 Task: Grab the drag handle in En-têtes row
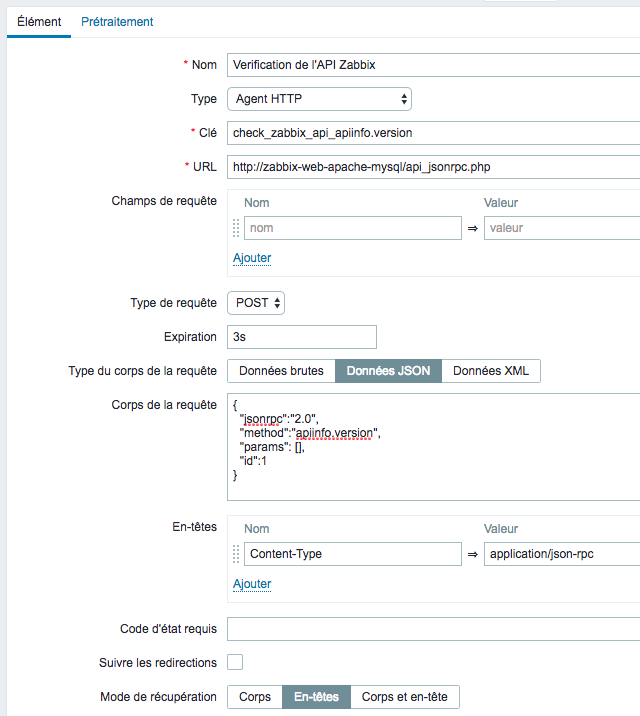click(x=236, y=554)
